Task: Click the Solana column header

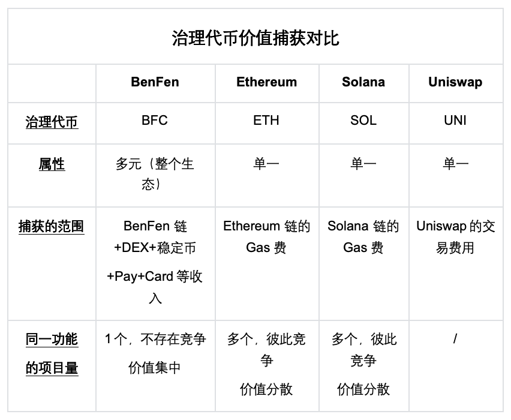Action: click(x=363, y=82)
